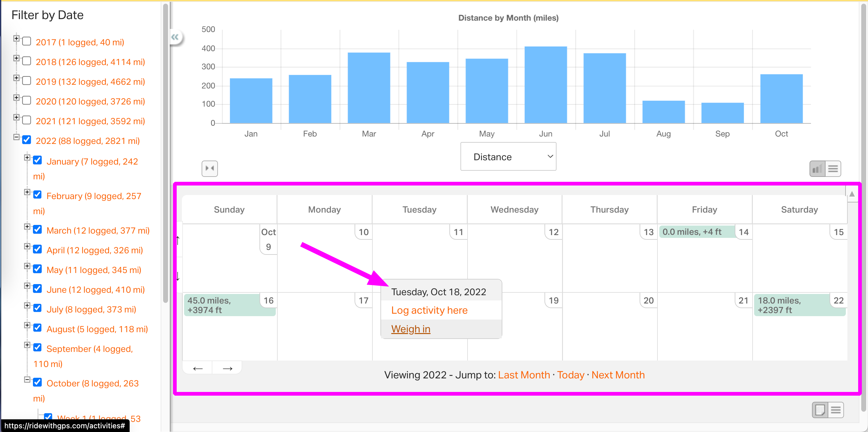Check the 2017 year filter checkbox
Image resolution: width=868 pixels, height=432 pixels.
pyautogui.click(x=26, y=42)
